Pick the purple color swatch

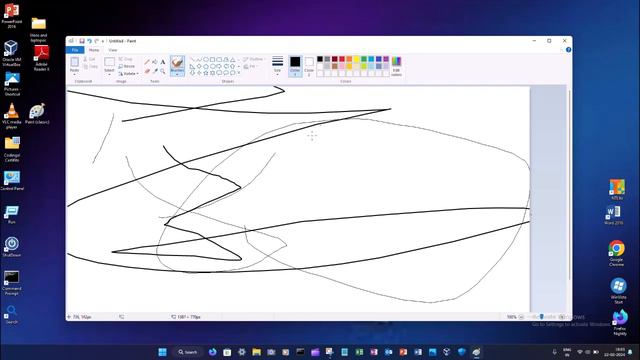tap(386, 59)
